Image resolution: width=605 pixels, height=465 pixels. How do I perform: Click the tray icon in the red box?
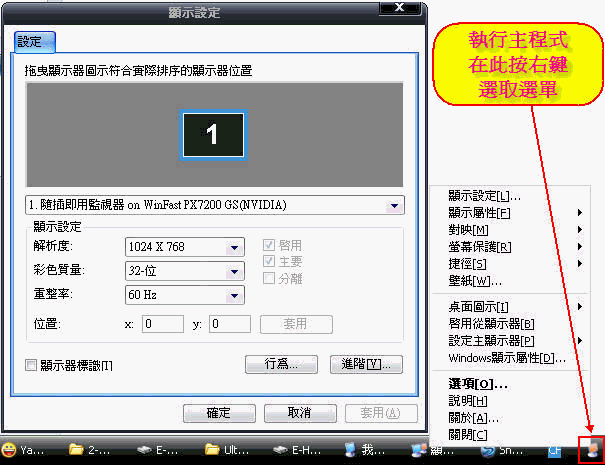[593, 450]
